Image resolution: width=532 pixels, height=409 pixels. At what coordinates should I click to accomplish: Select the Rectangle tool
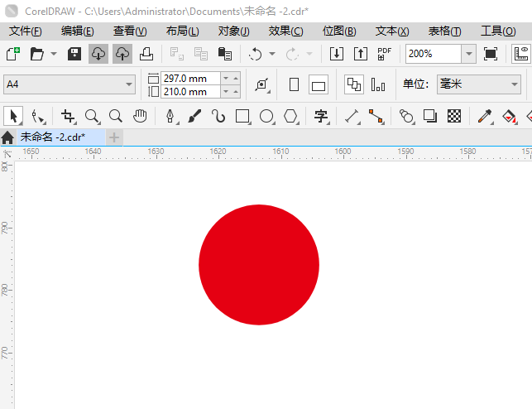pyautogui.click(x=242, y=116)
